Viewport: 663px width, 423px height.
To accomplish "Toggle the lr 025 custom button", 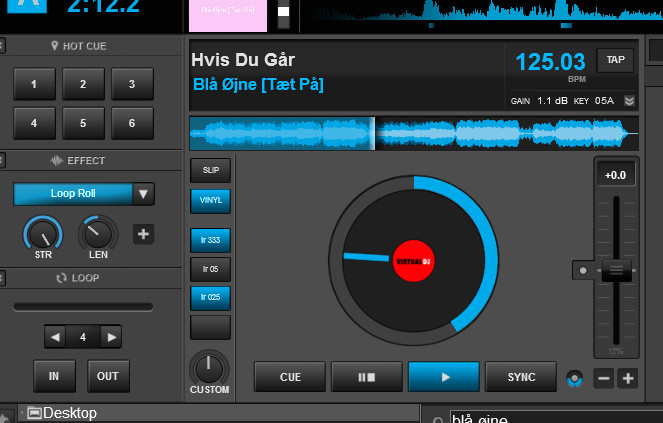I will point(211,298).
